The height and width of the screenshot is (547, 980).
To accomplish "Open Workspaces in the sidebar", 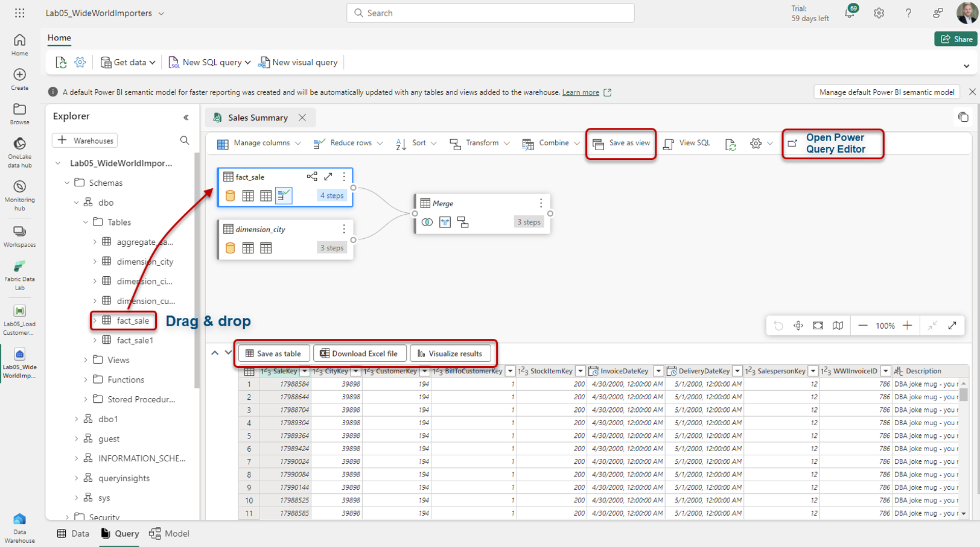I will 19,236.
